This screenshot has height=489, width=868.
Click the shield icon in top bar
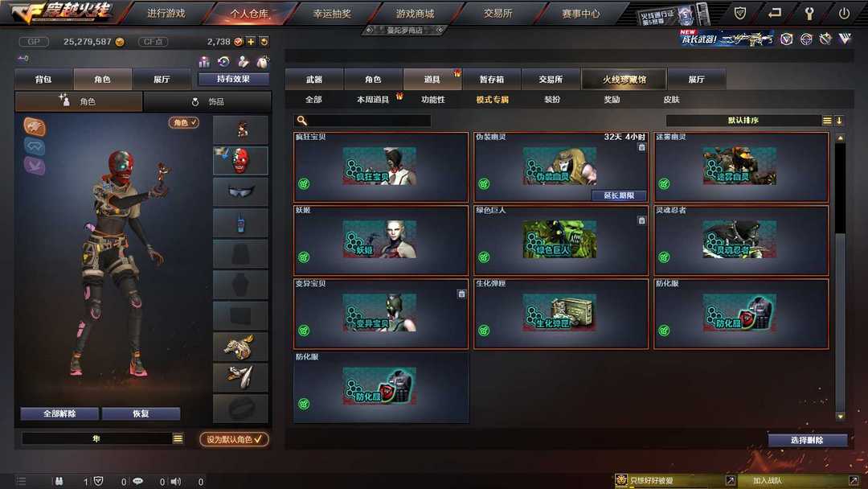pyautogui.click(x=739, y=14)
